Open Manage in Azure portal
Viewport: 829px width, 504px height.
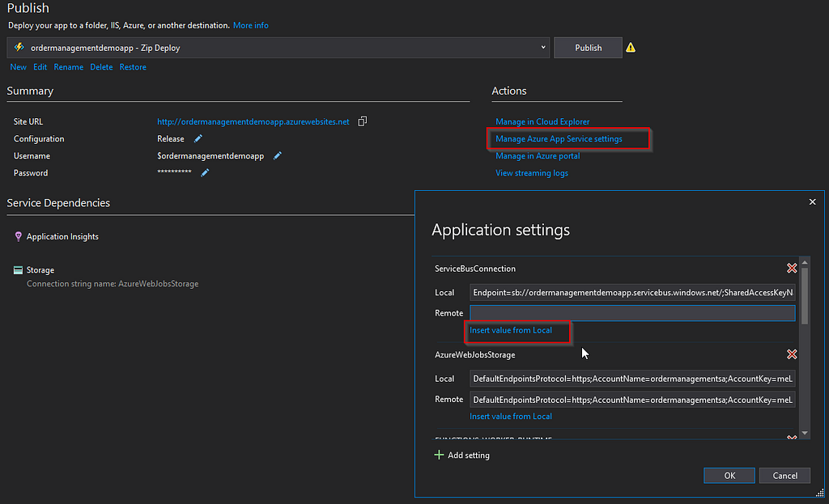tap(538, 156)
